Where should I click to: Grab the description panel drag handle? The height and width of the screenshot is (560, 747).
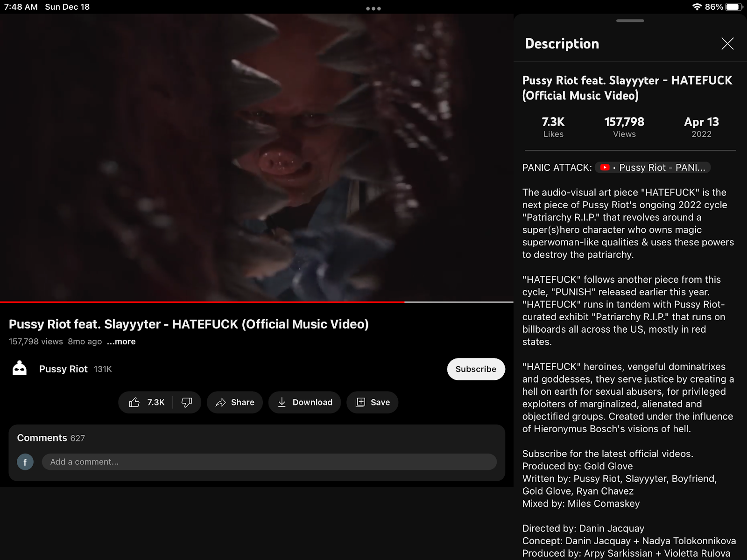[x=630, y=21]
